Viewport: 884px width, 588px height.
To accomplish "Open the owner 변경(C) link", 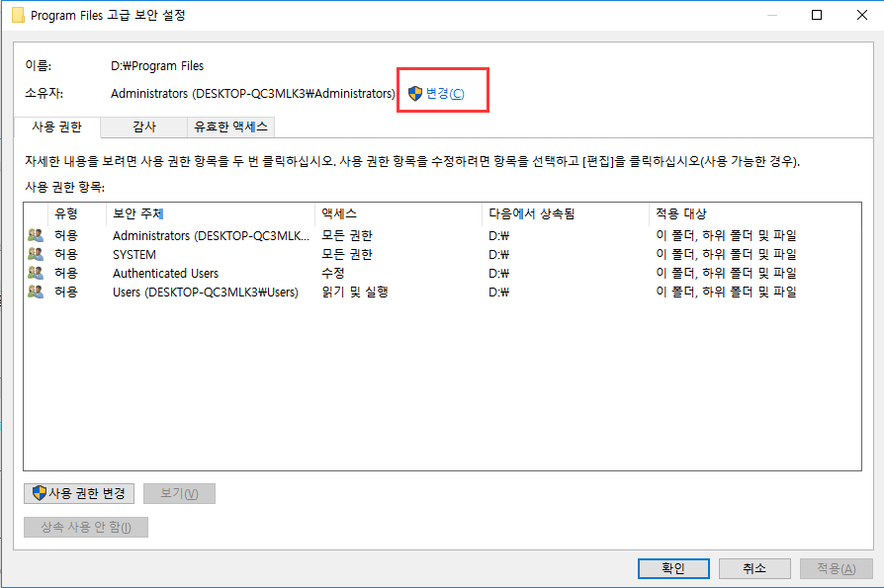I will pyautogui.click(x=445, y=92).
